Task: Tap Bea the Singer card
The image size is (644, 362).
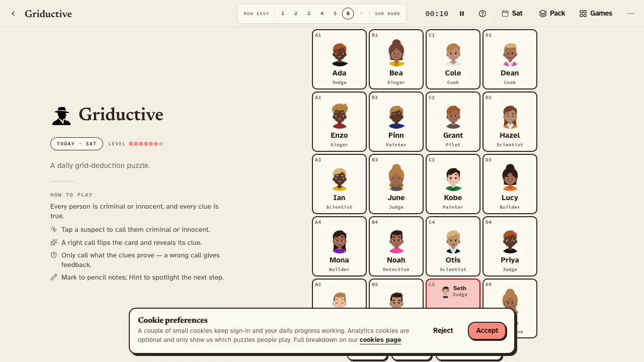Action: click(x=396, y=59)
